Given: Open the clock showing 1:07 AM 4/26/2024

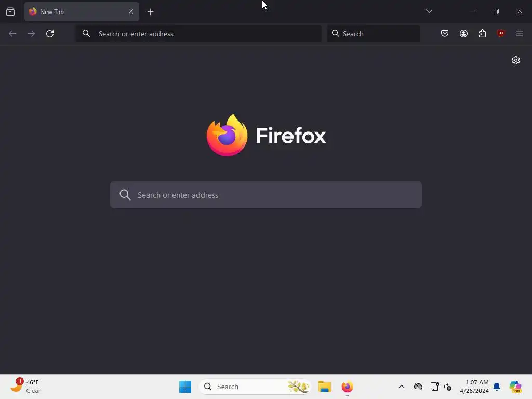Looking at the screenshot, I should [474, 387].
